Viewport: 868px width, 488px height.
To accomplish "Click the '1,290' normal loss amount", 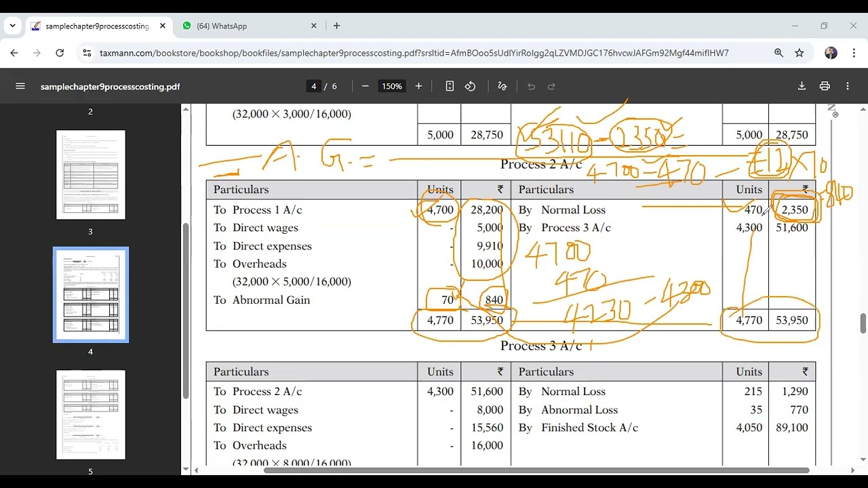I will (795, 391).
